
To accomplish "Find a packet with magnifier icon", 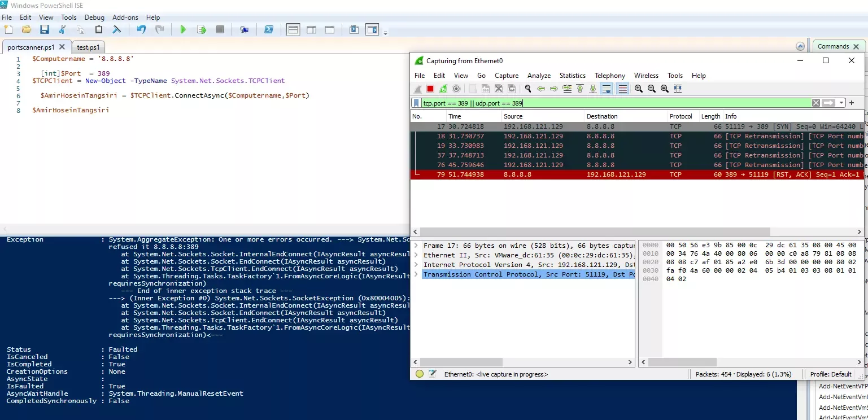I will coord(527,89).
